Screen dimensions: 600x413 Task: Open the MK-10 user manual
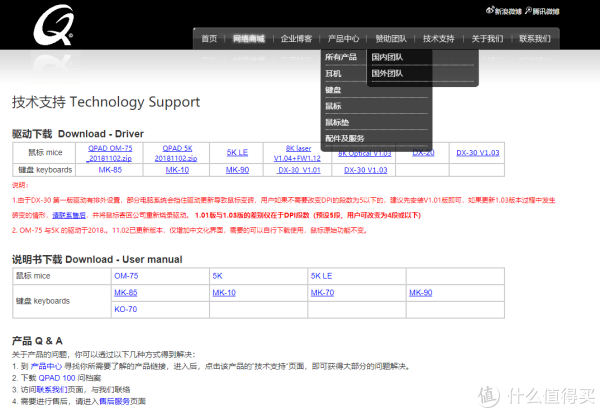point(224,293)
